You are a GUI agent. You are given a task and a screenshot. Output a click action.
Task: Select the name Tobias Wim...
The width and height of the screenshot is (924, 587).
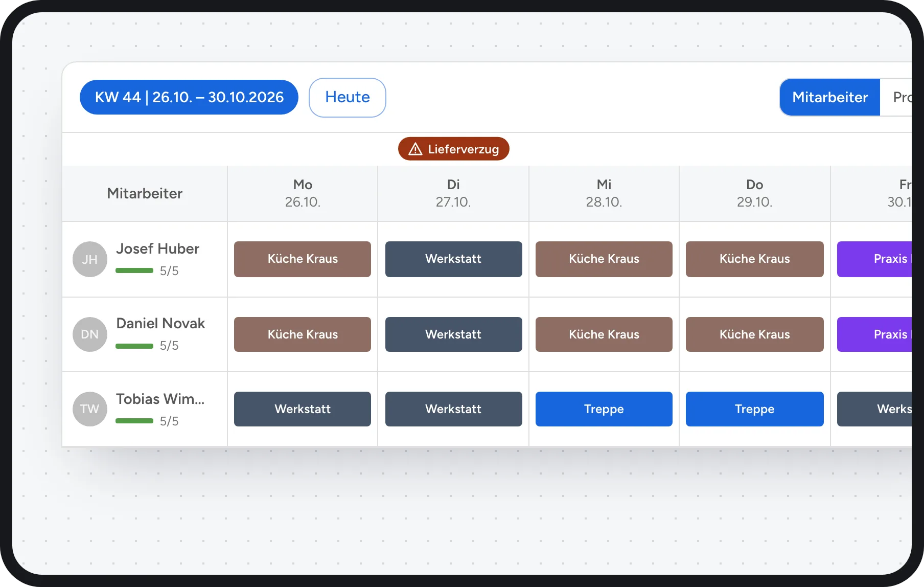(160, 399)
